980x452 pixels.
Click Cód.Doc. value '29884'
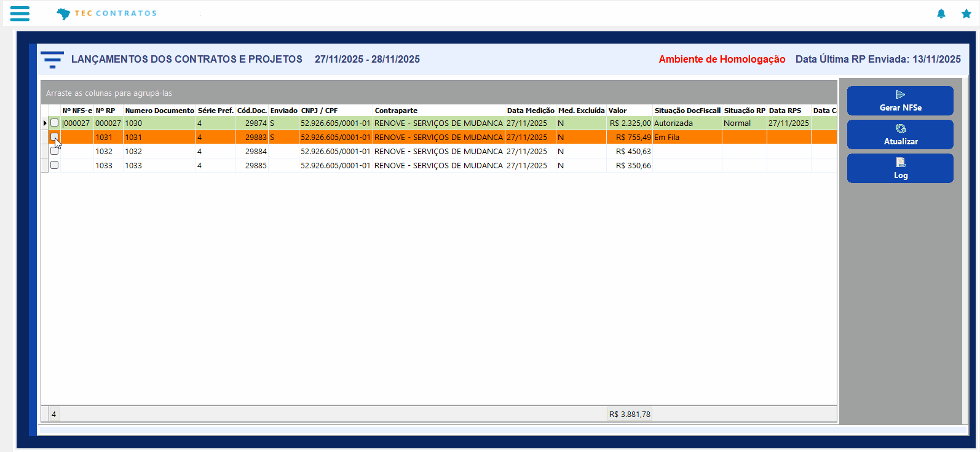pos(252,151)
